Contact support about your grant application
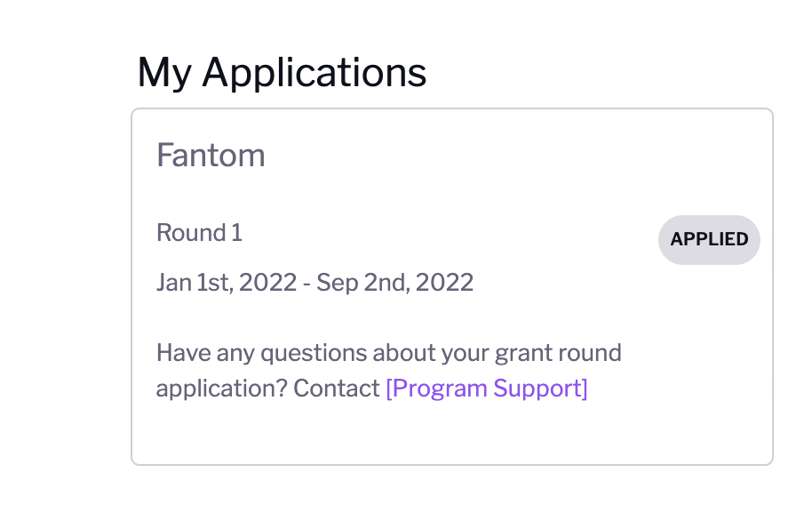Viewport: 812px width, 521px height. tap(488, 389)
